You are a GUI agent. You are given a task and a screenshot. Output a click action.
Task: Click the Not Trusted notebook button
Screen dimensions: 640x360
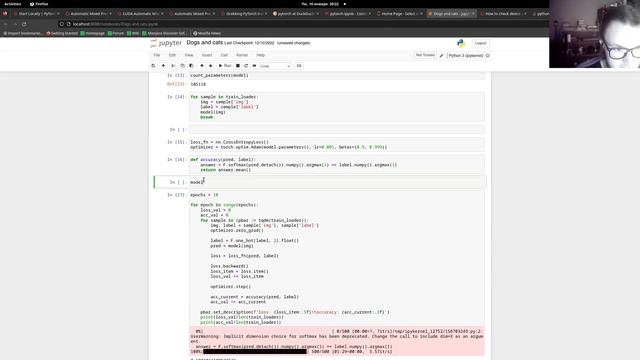point(425,55)
